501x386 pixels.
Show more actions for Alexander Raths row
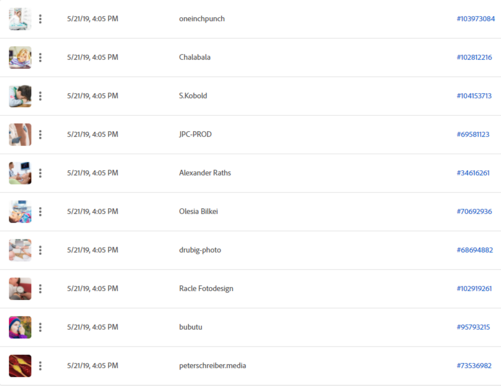pos(40,173)
